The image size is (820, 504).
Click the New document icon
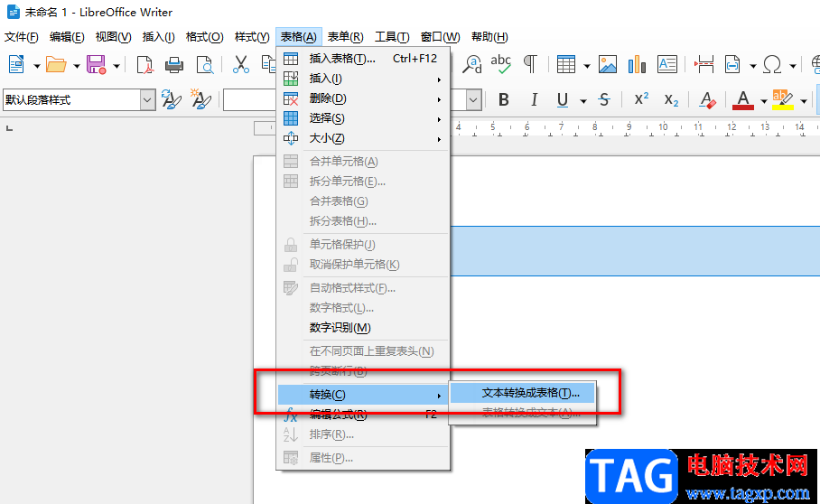point(16,65)
